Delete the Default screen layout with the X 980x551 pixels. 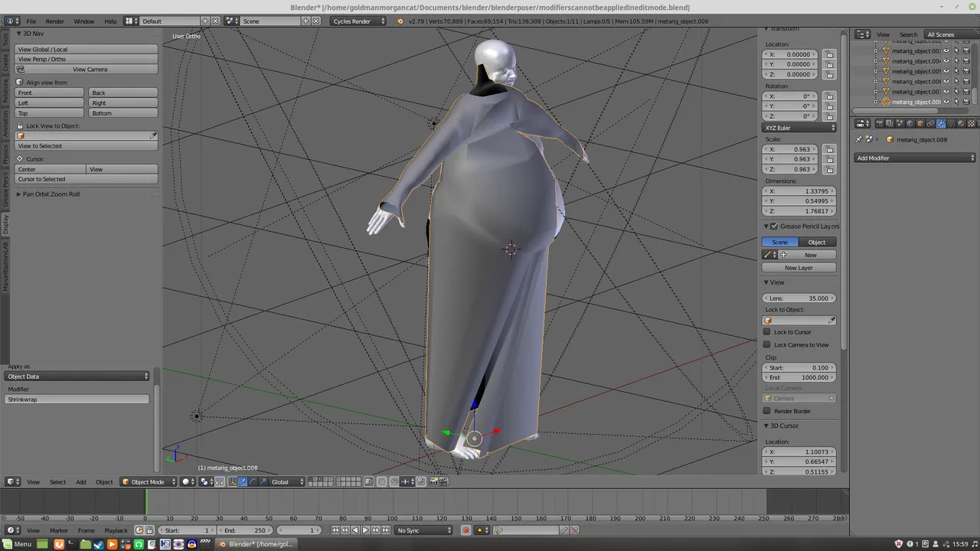pos(215,21)
